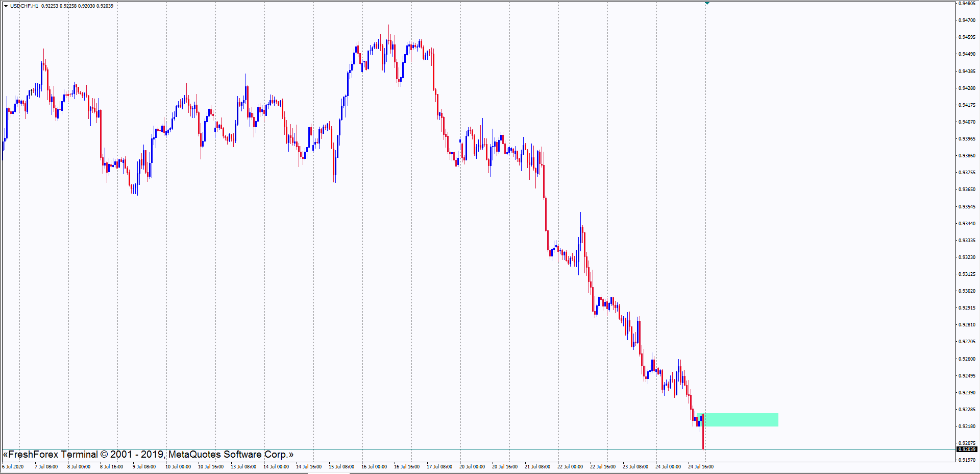Screen dimensions: 980x474
Task: Click the 0.92600 price scale label
Action: (x=966, y=359)
